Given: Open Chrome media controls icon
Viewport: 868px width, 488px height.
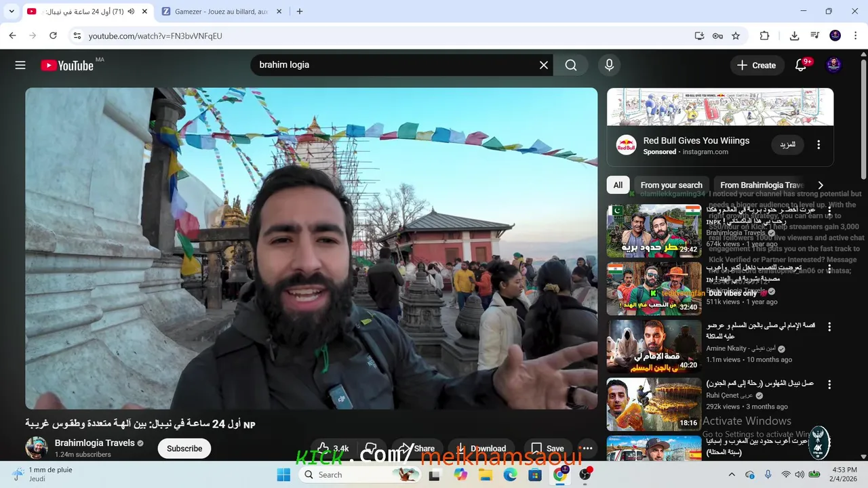Looking at the screenshot, I should [815, 36].
